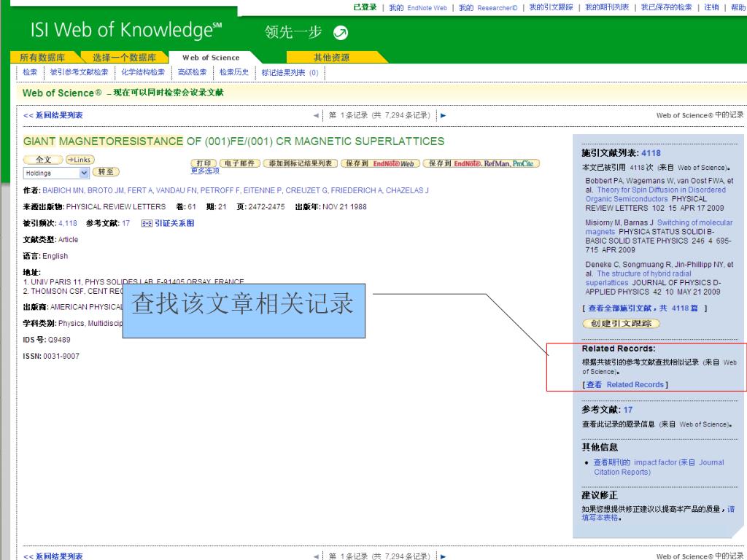Open 我的引文跟踪 link

pos(551,7)
